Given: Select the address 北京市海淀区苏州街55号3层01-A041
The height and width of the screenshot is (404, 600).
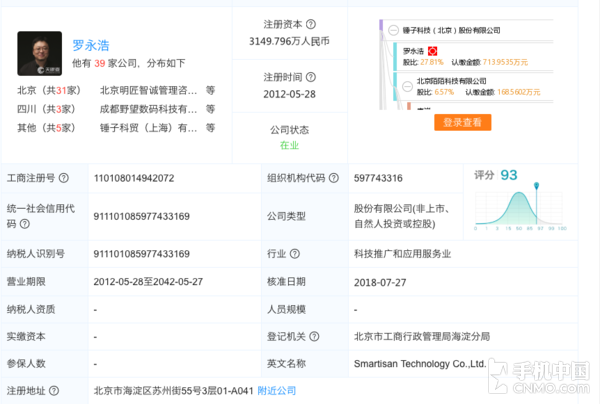Looking at the screenshot, I should pyautogui.click(x=174, y=391).
